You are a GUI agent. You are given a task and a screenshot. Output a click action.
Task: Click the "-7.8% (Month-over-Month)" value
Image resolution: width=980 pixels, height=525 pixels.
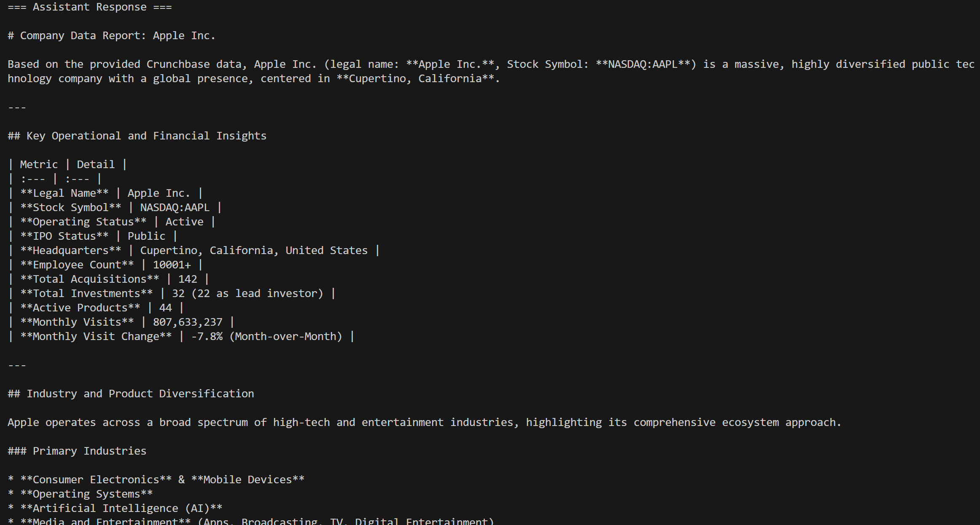(x=266, y=337)
